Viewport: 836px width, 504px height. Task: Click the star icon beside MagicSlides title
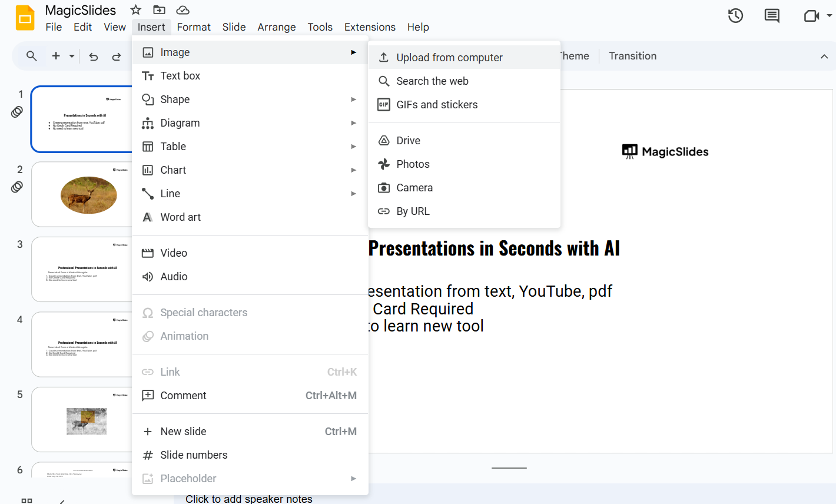136,10
